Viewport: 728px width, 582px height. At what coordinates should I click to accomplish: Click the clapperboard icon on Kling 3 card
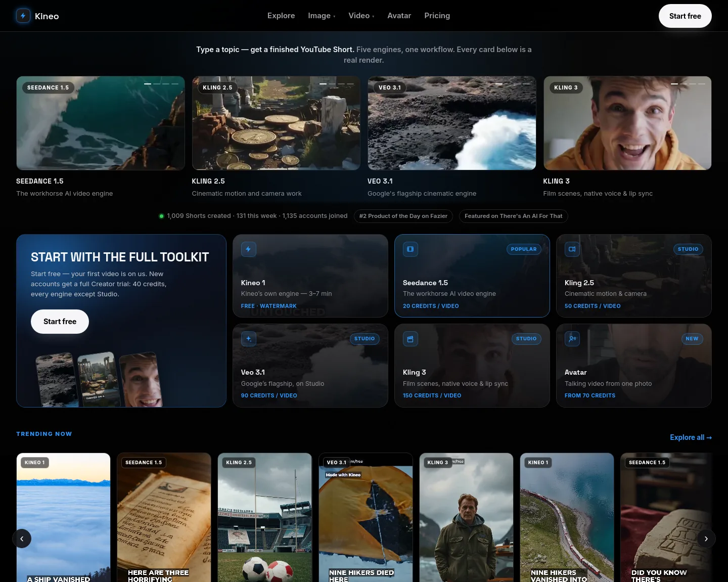411,339
